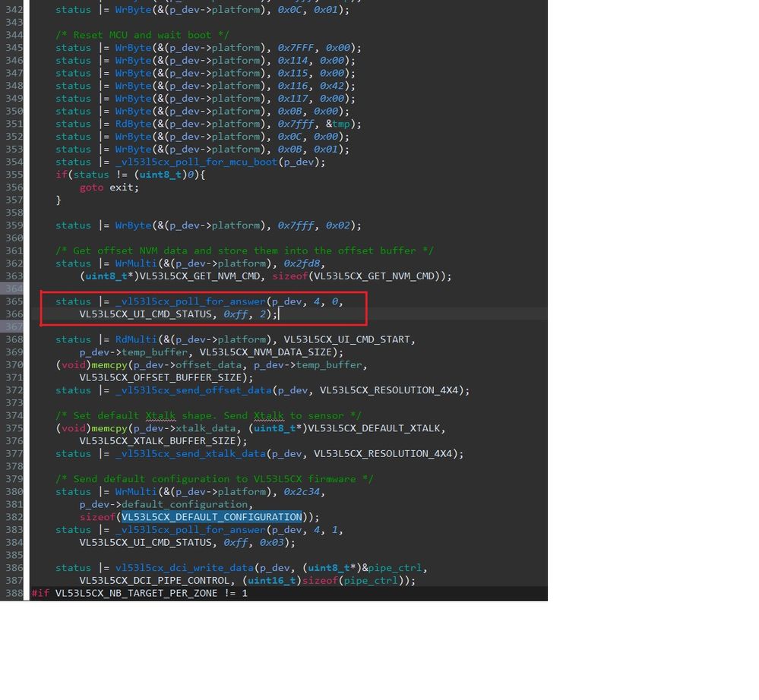Viewport: 759px width, 700px height.
Task: Click the _vl53l5cx_poll_for_mcu_boot call on line 354
Action: click(197, 162)
